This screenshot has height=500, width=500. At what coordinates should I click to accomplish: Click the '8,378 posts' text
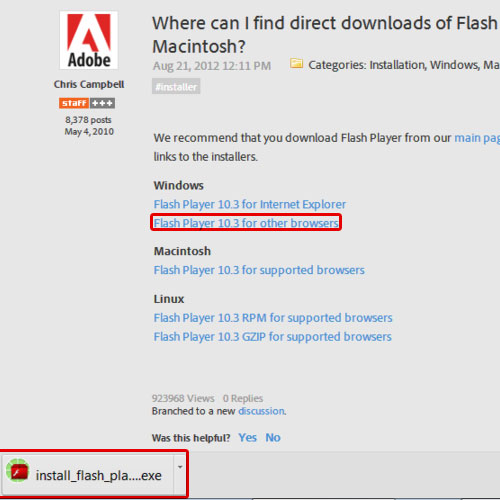pyautogui.click(x=88, y=120)
